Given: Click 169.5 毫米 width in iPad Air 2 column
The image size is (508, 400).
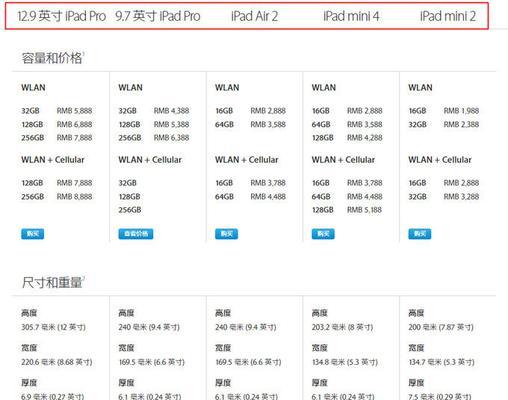Looking at the screenshot, I should [248, 362].
